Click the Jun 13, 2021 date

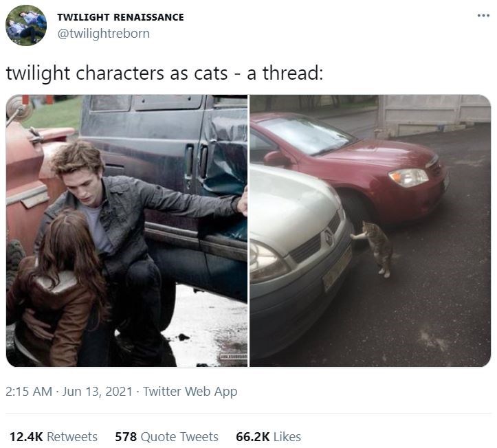click(x=97, y=391)
